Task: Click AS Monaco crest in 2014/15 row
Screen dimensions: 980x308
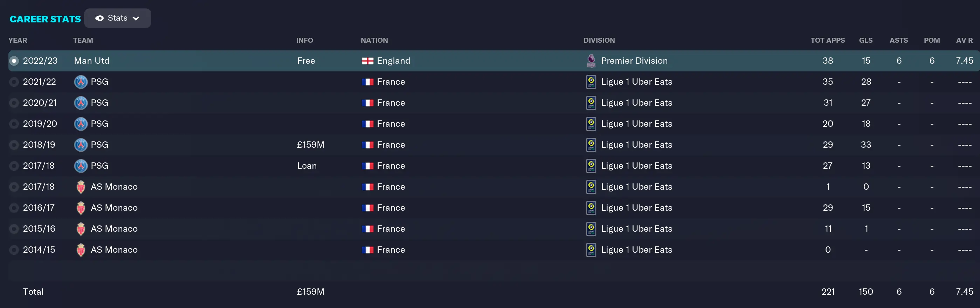Action: point(81,250)
